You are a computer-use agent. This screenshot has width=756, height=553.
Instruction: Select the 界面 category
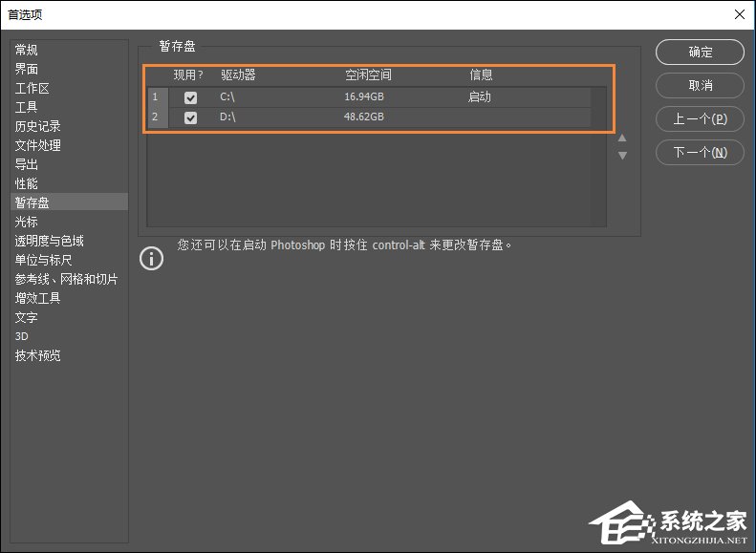tap(26, 69)
